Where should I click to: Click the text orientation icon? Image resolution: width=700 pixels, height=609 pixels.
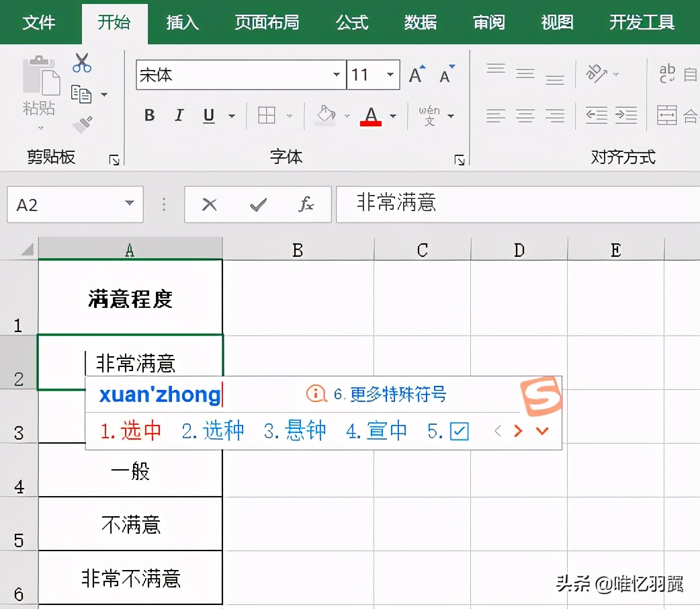[x=597, y=74]
